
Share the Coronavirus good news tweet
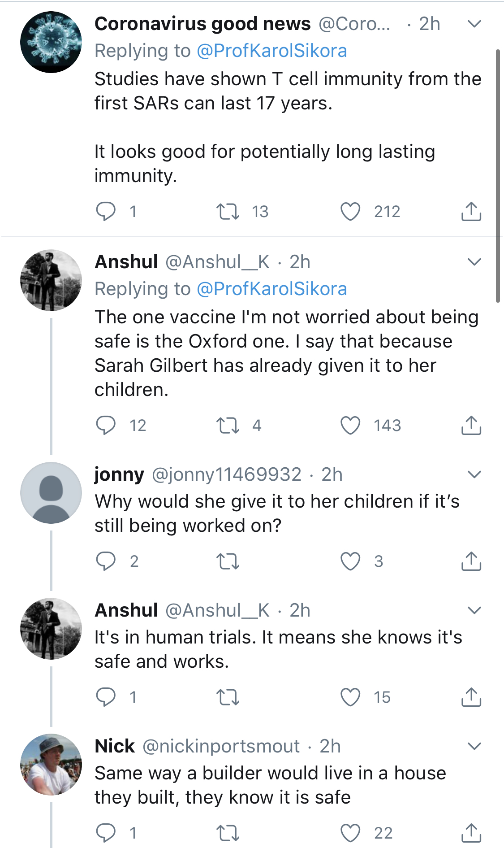[471, 211]
